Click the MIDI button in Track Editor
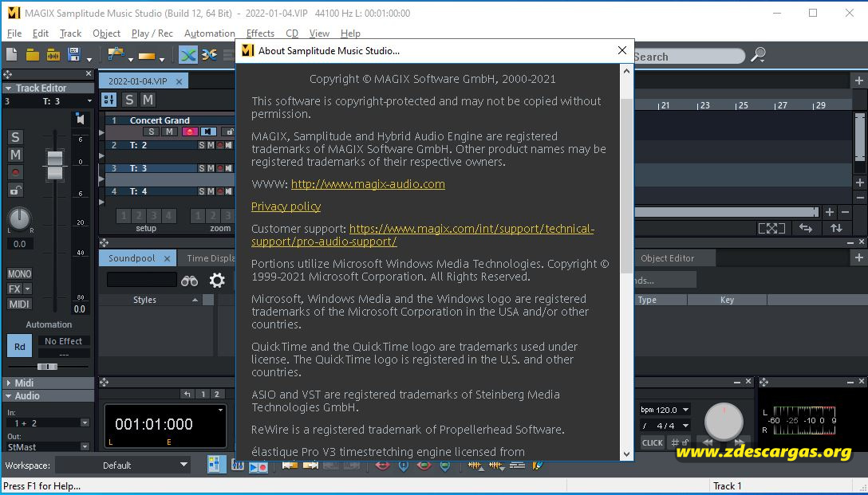 tap(19, 304)
